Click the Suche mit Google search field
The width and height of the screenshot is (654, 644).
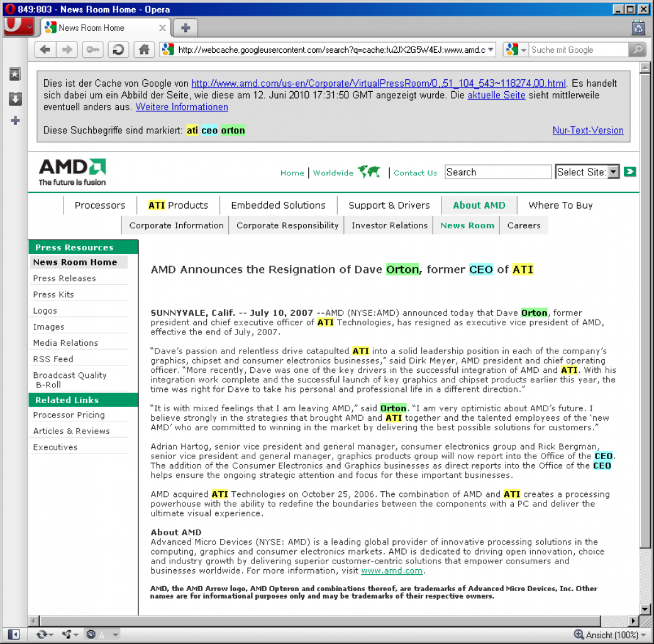(579, 50)
